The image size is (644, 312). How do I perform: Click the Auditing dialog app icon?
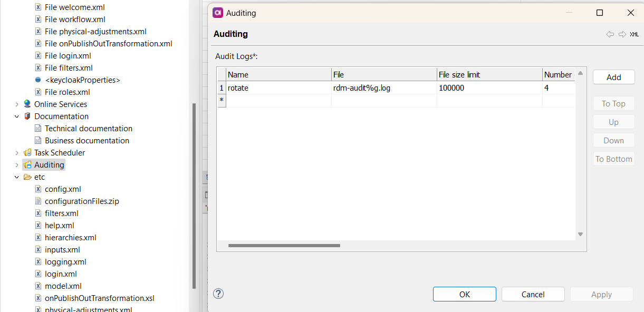218,13
